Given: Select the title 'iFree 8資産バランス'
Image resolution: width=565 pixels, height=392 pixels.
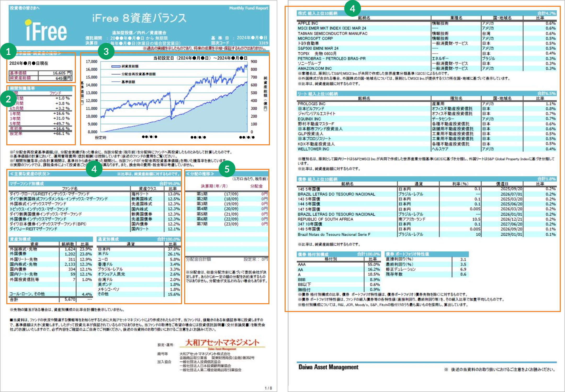Looking at the screenshot, I should (x=139, y=18).
